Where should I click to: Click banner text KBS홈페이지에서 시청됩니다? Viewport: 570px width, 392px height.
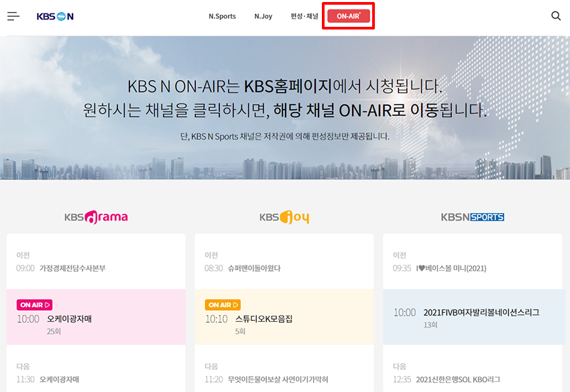click(343, 86)
